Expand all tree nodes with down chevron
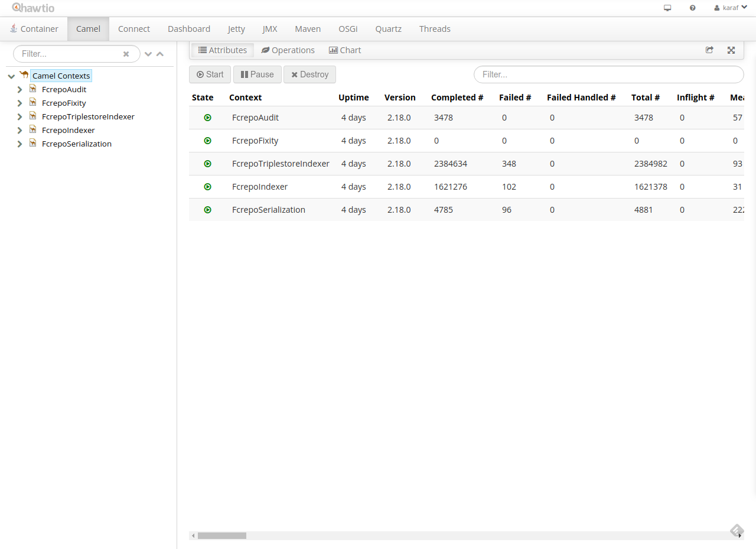 (148, 54)
